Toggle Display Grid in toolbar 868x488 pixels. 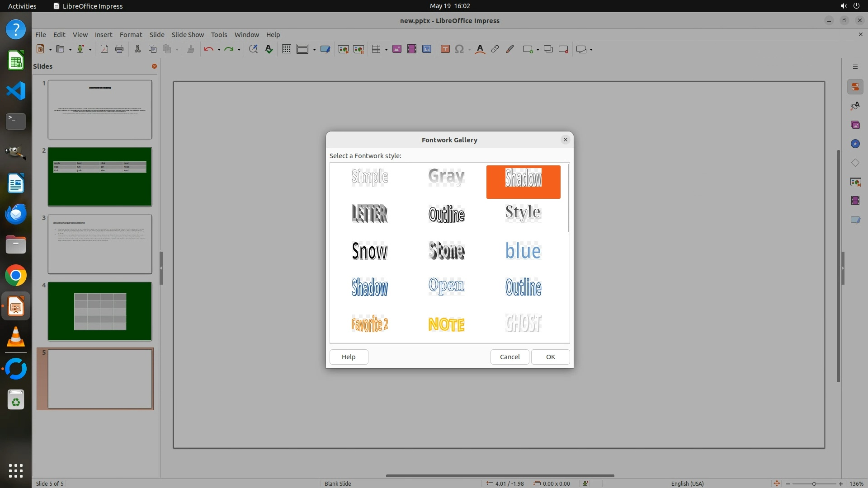(x=286, y=49)
